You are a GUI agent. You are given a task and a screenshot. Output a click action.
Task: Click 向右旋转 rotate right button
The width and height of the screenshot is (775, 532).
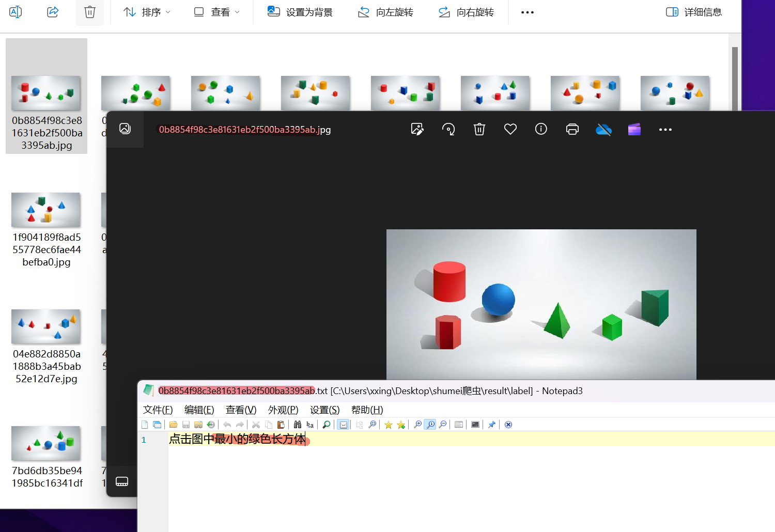click(x=466, y=12)
